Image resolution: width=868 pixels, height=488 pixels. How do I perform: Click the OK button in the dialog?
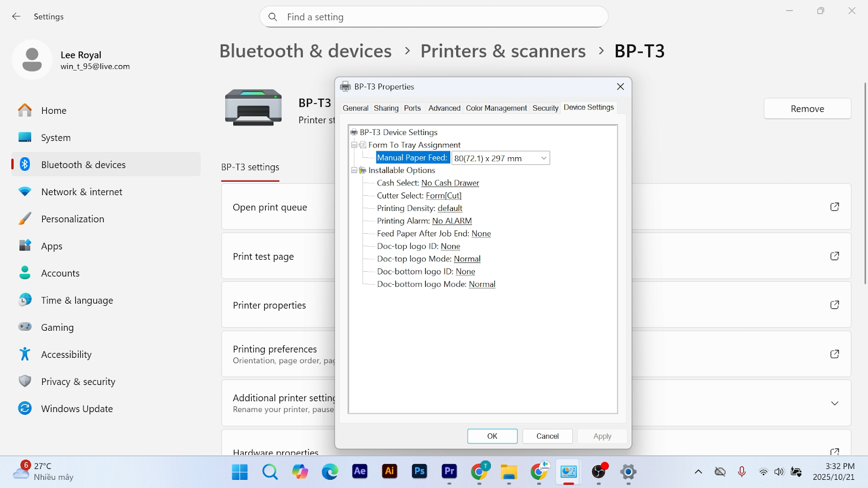(492, 436)
